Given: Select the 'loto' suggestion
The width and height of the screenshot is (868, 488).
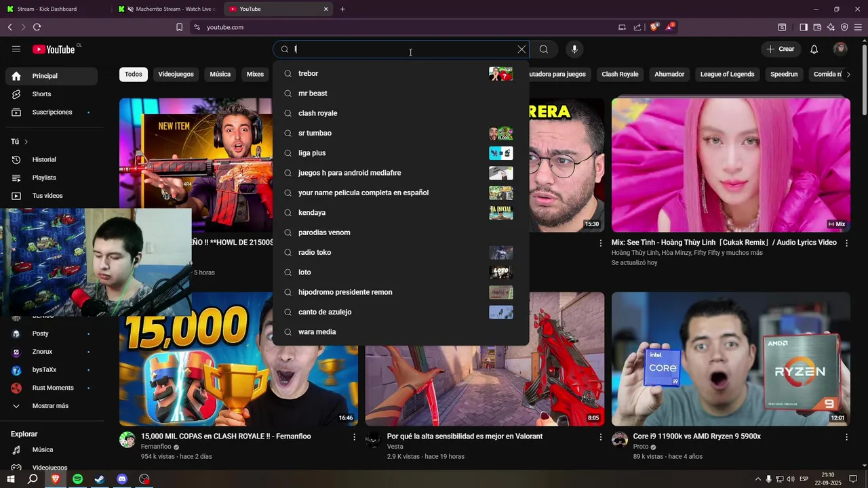Looking at the screenshot, I should point(401,272).
